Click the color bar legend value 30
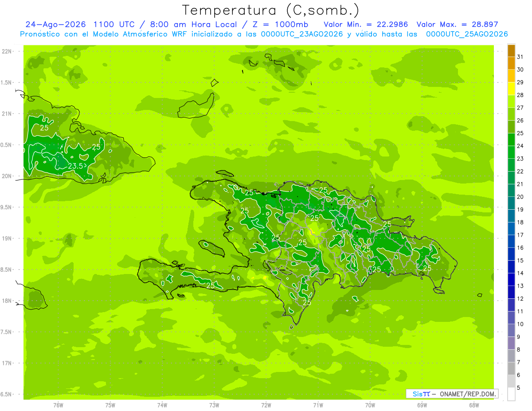532x411 pixels. coord(520,70)
